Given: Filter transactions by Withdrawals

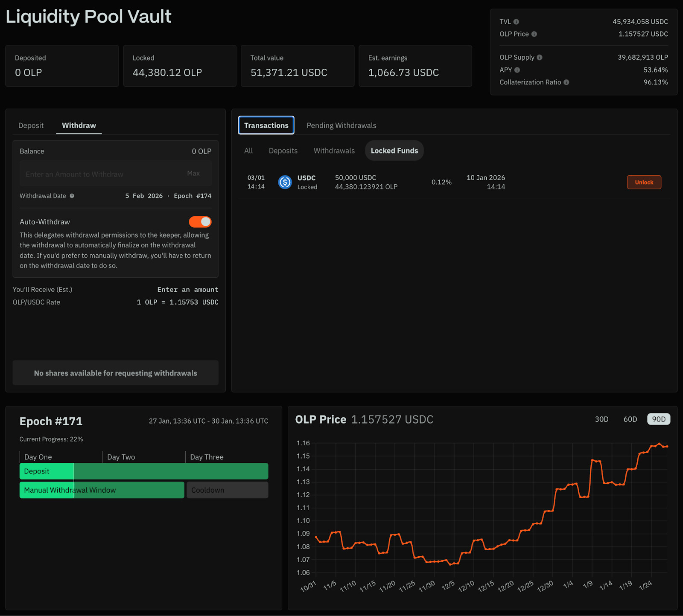Looking at the screenshot, I should [x=334, y=151].
